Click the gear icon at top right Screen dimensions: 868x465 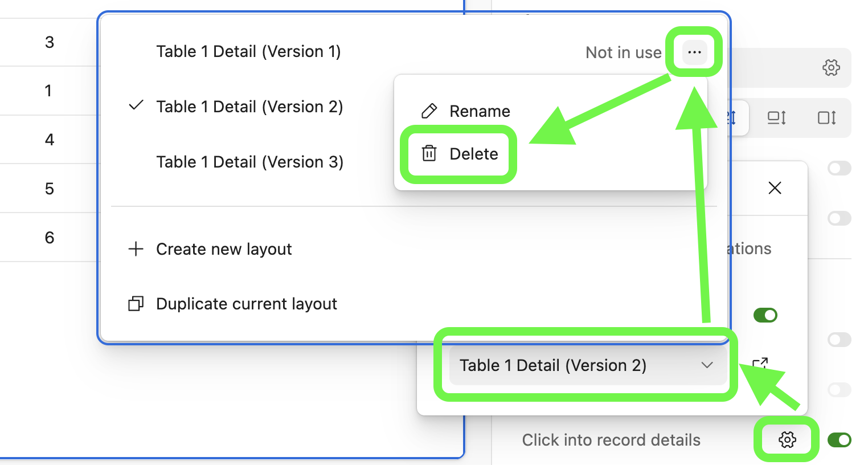(x=831, y=67)
